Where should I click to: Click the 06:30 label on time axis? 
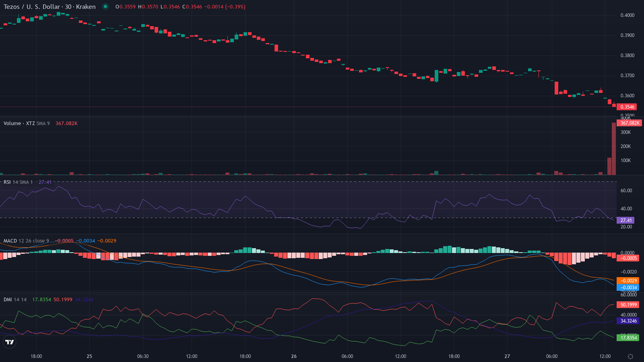pos(143,356)
